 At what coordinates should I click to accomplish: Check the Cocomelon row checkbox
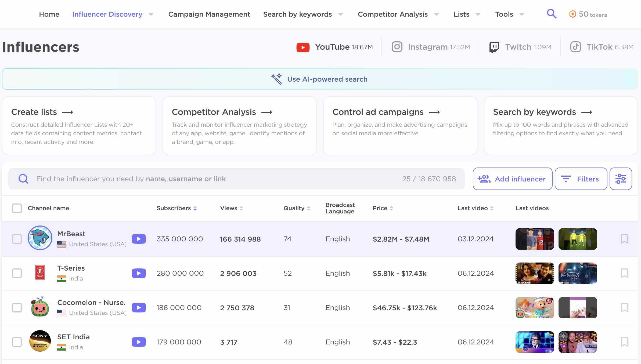pyautogui.click(x=17, y=308)
